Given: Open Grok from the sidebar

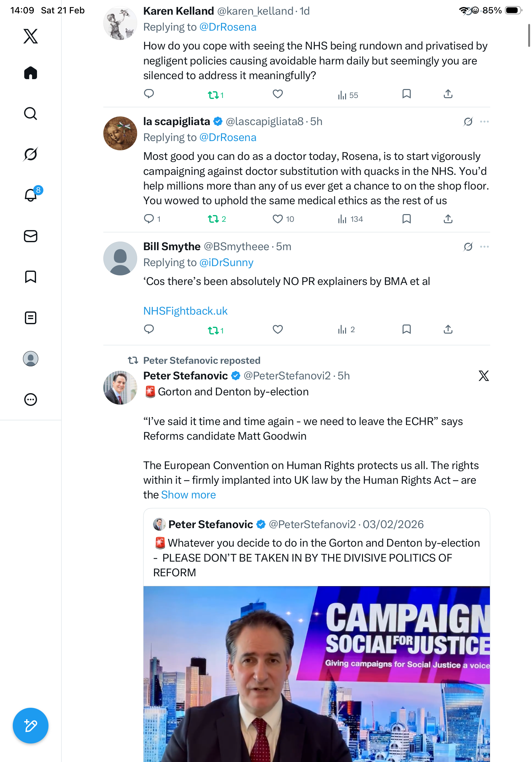Looking at the screenshot, I should coord(31,154).
